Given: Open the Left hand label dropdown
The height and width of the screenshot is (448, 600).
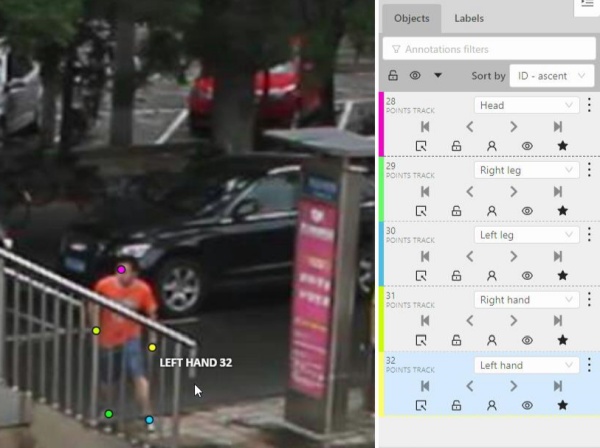Looking at the screenshot, I should (526, 365).
